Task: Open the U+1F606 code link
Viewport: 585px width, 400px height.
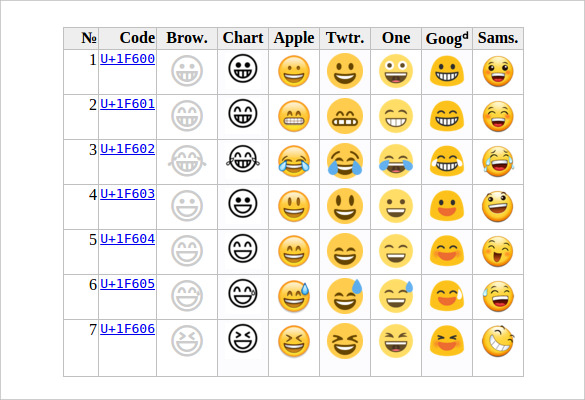Action: point(128,329)
